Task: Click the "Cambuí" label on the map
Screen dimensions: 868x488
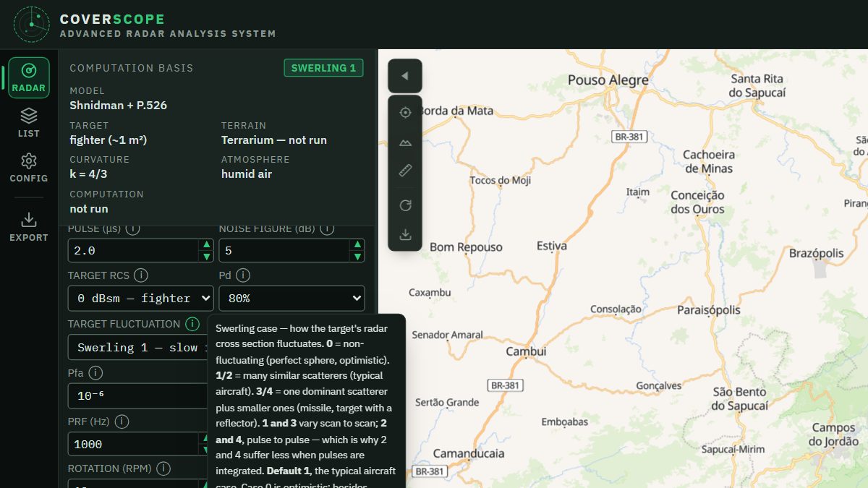Action: [x=526, y=351]
